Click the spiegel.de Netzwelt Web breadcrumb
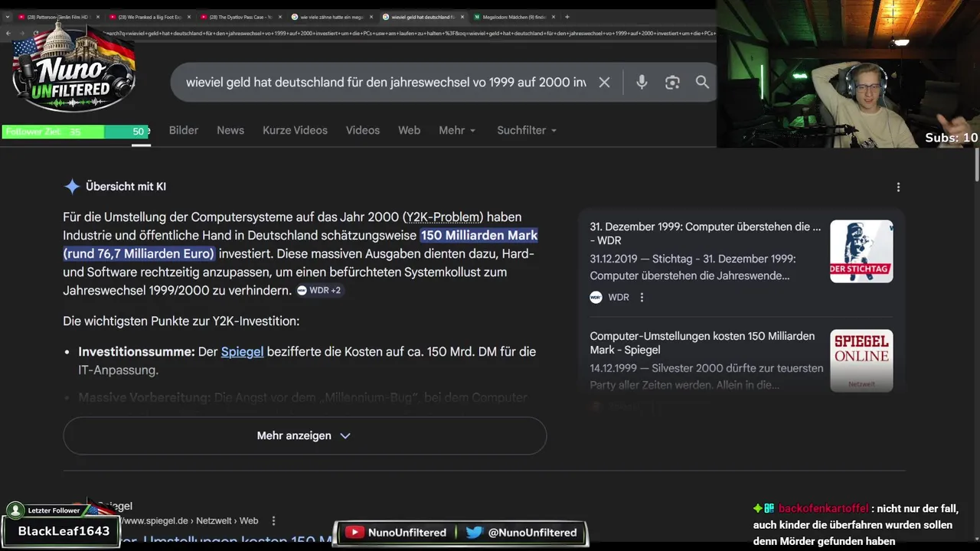 coord(190,520)
